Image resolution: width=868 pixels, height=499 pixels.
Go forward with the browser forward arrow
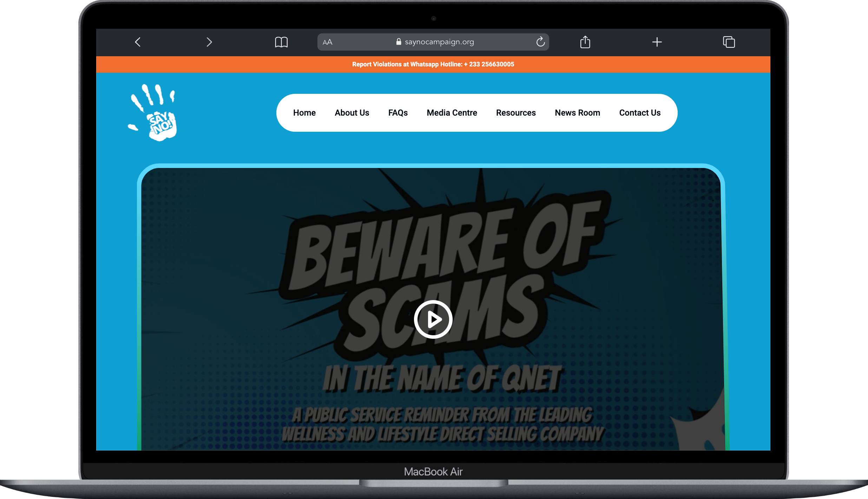(x=209, y=42)
